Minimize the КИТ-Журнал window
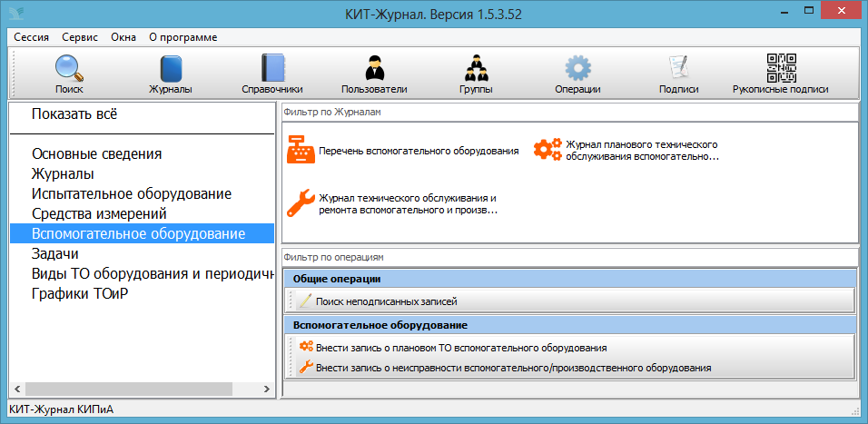This screenshot has width=868, height=424. click(x=784, y=10)
